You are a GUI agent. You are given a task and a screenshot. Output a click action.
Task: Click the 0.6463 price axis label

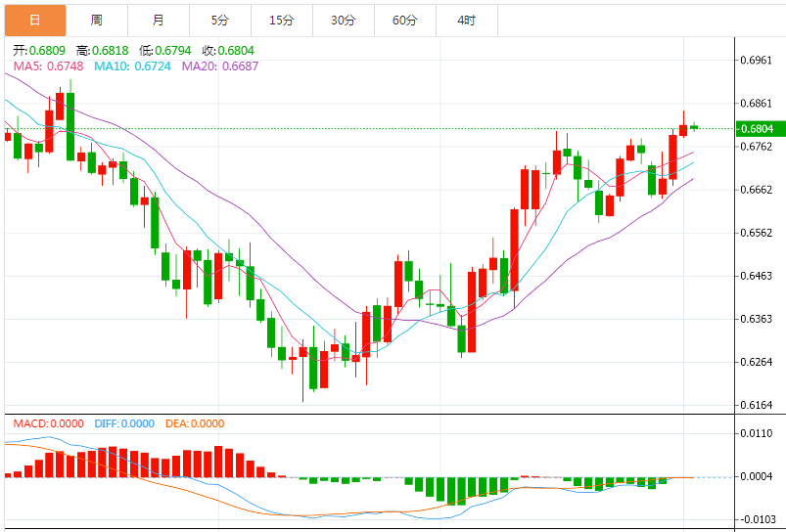[x=757, y=276]
